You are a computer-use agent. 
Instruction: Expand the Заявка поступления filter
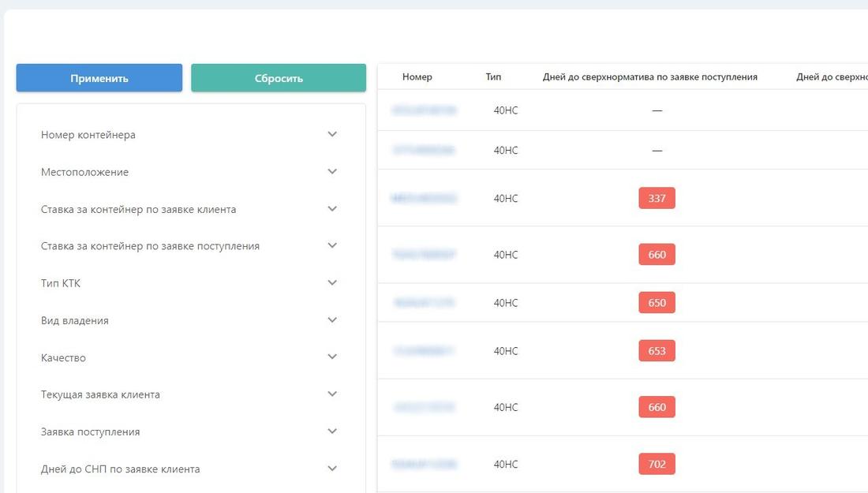pos(189,431)
